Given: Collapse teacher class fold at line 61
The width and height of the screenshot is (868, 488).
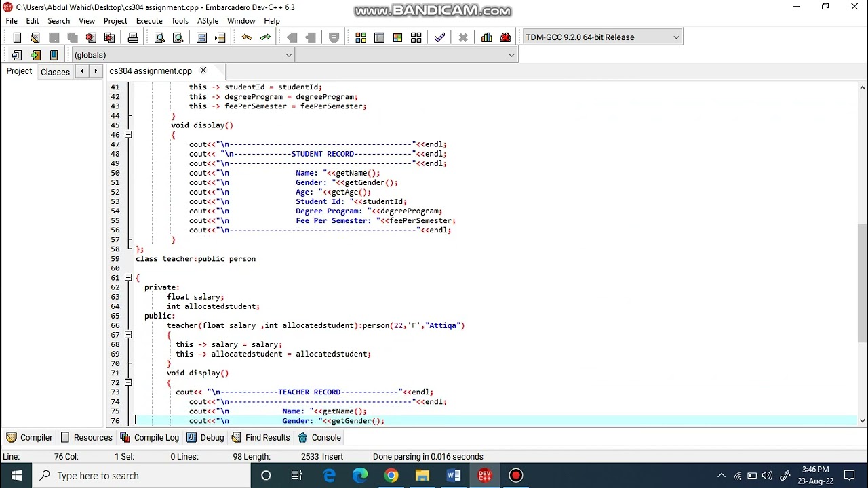Looking at the screenshot, I should click(128, 278).
